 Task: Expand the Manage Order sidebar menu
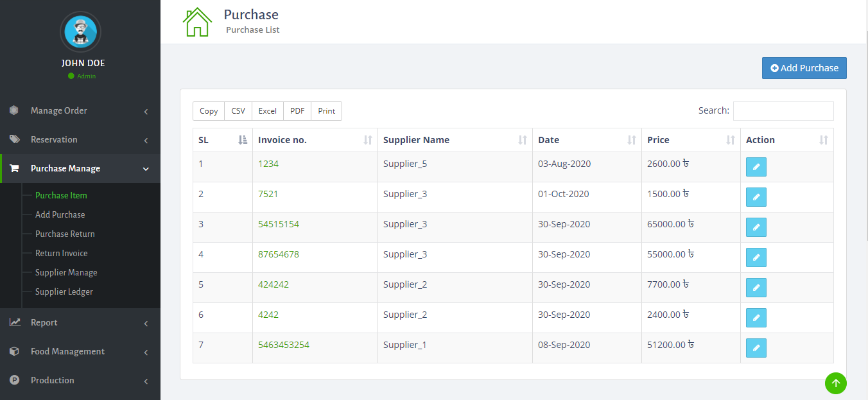coord(80,110)
